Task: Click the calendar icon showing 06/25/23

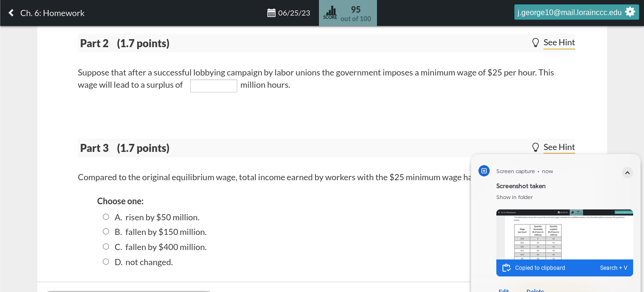Action: (271, 13)
